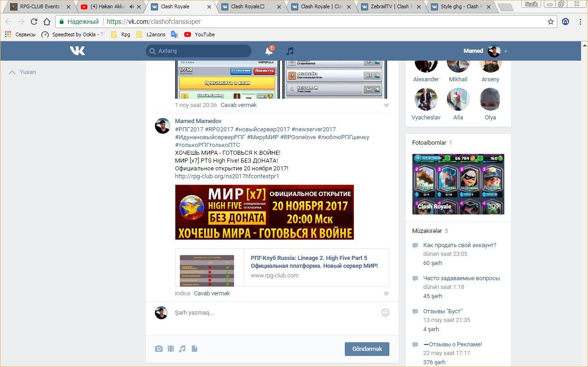This screenshot has width=588, height=367.
Task: Close the active Clash Royale tab
Action: [x=208, y=7]
